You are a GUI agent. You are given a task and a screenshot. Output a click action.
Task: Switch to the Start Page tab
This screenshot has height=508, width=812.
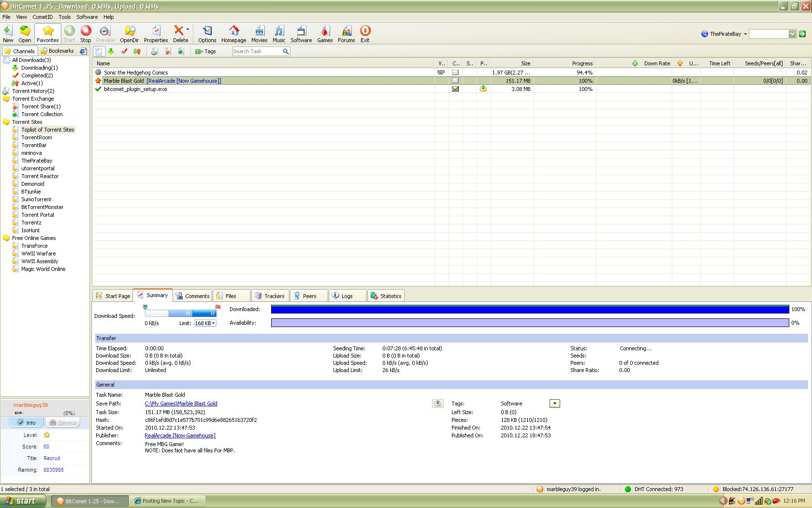(113, 296)
